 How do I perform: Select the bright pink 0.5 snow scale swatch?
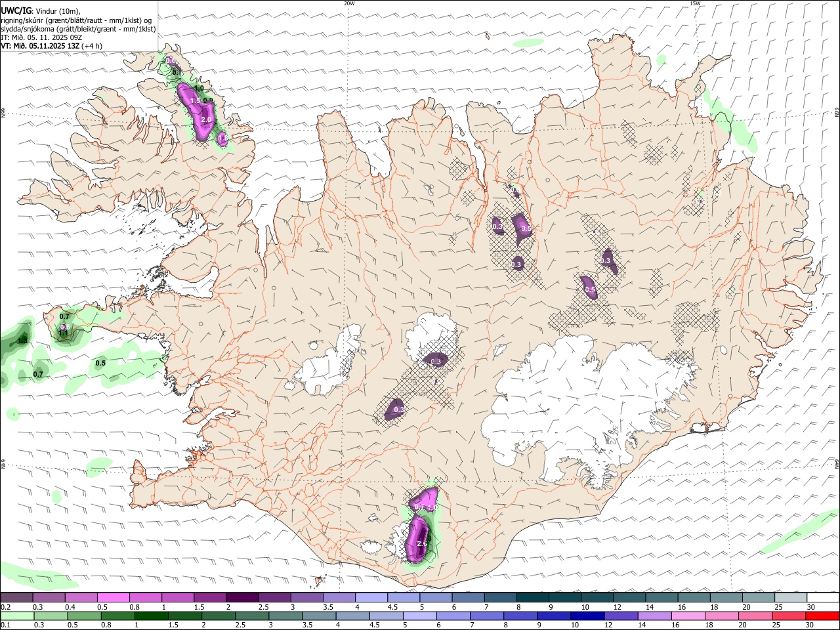click(113, 598)
